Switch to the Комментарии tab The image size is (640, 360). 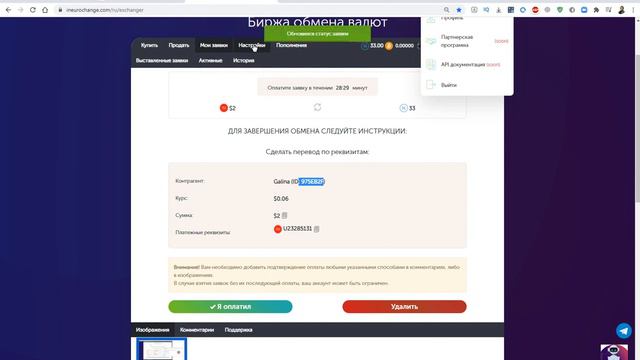[197, 330]
